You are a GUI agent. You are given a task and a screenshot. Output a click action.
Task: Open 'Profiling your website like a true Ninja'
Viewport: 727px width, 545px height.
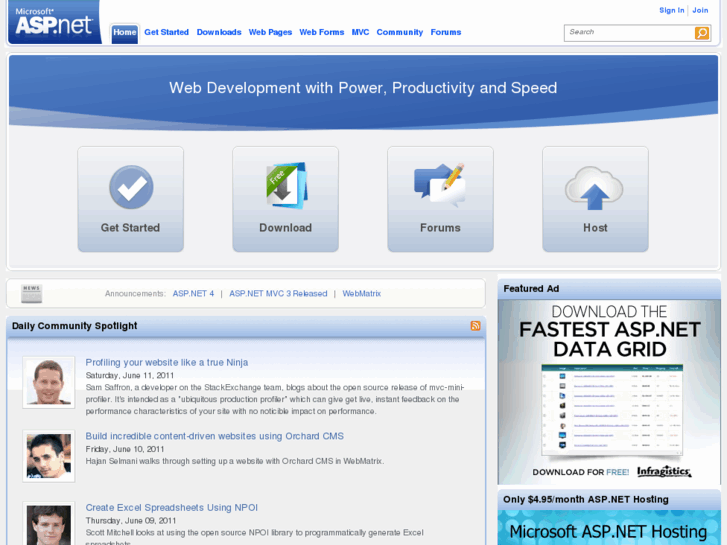click(x=167, y=362)
